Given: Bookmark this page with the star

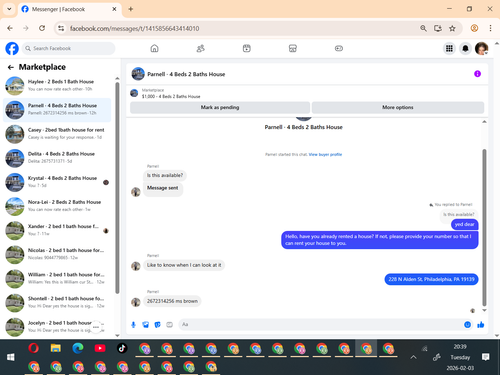Looking at the screenshot, I should pos(452,28).
